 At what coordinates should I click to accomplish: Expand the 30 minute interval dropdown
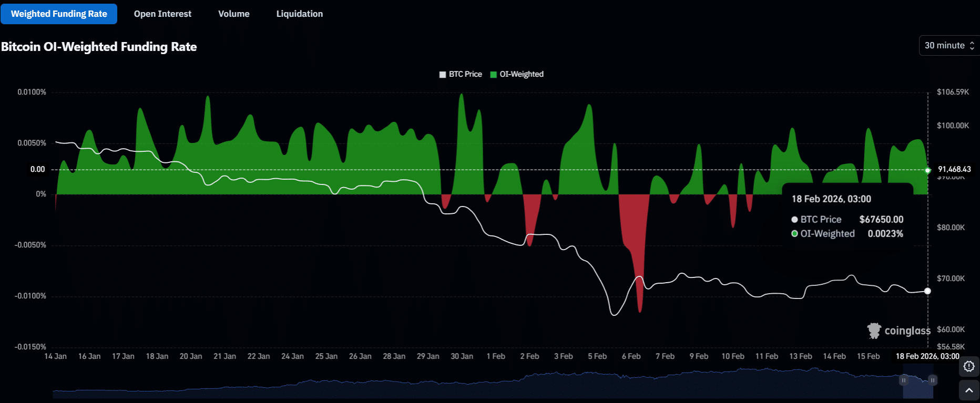click(949, 46)
